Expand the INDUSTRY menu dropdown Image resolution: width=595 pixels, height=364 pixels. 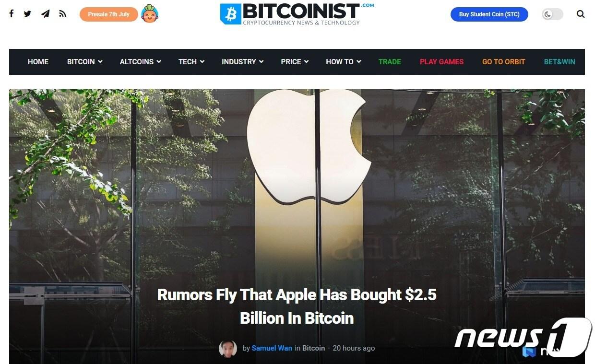point(243,62)
